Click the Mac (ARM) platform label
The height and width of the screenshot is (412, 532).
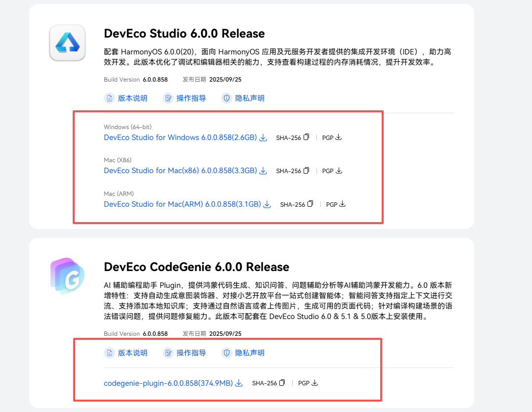(x=119, y=193)
